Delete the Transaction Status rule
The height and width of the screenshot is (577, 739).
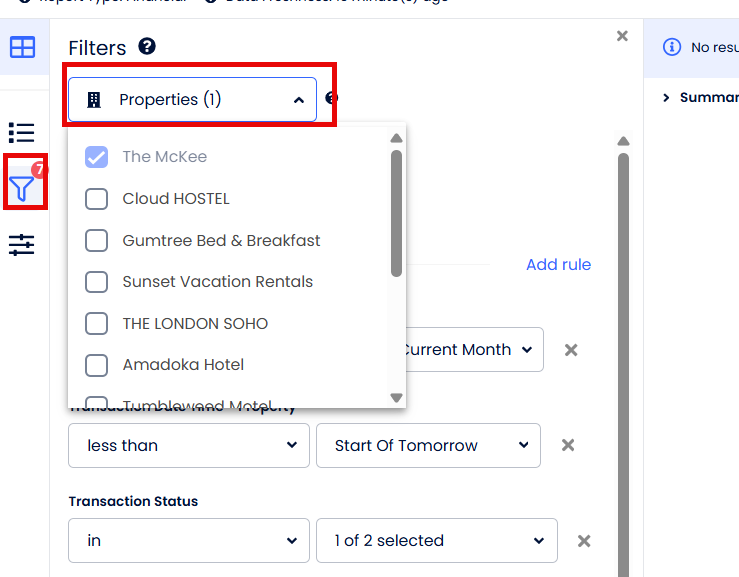(584, 540)
